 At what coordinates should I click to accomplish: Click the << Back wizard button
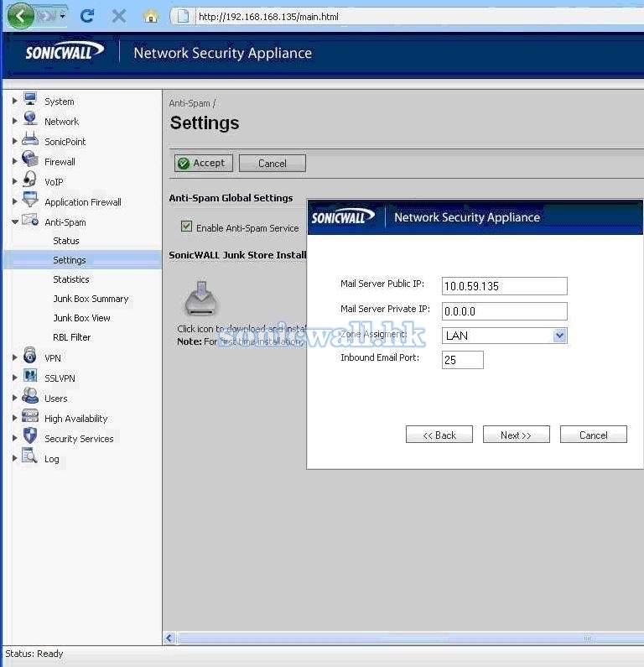point(439,435)
